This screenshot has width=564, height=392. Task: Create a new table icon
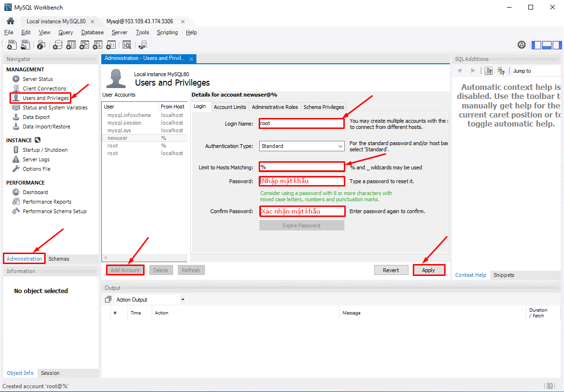(x=71, y=45)
